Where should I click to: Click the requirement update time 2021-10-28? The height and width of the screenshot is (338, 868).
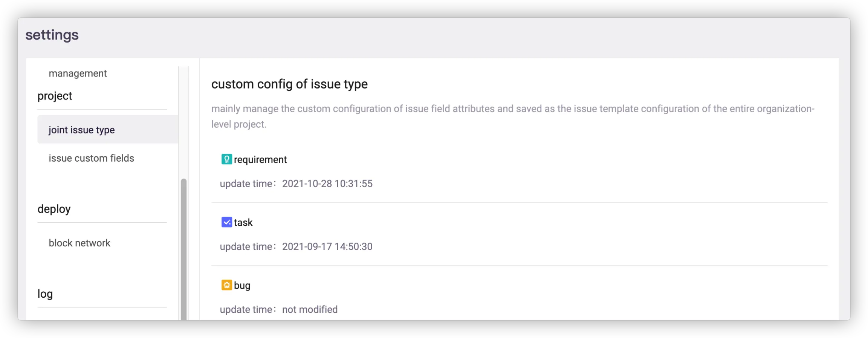(x=327, y=184)
